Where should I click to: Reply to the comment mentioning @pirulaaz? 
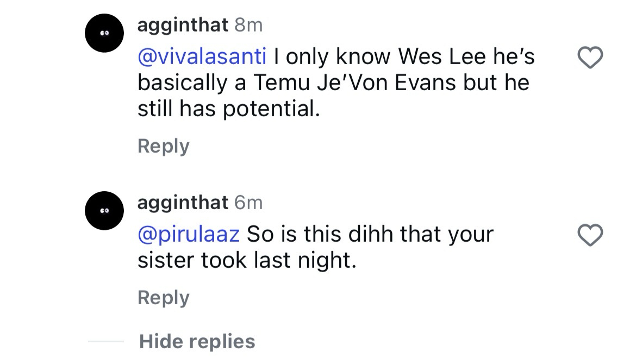(163, 297)
